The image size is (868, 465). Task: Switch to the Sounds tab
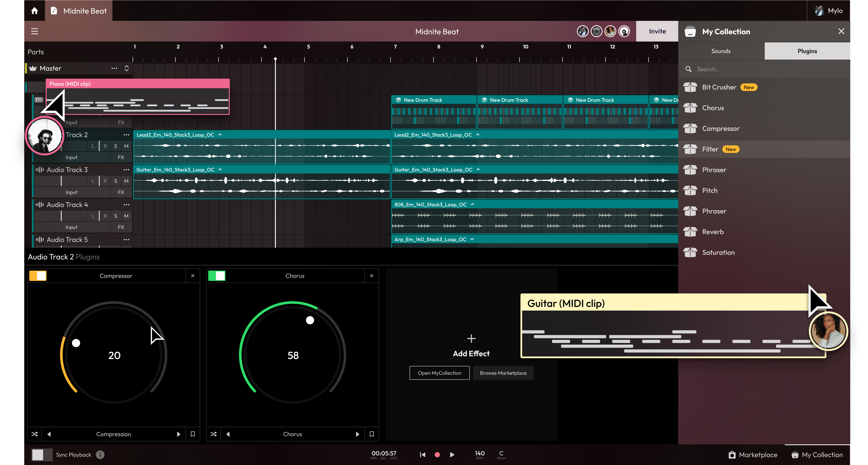click(x=721, y=51)
